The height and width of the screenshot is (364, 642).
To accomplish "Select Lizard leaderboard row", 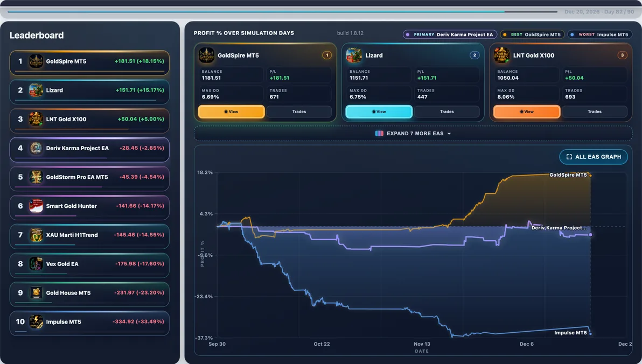I will 89,92.
